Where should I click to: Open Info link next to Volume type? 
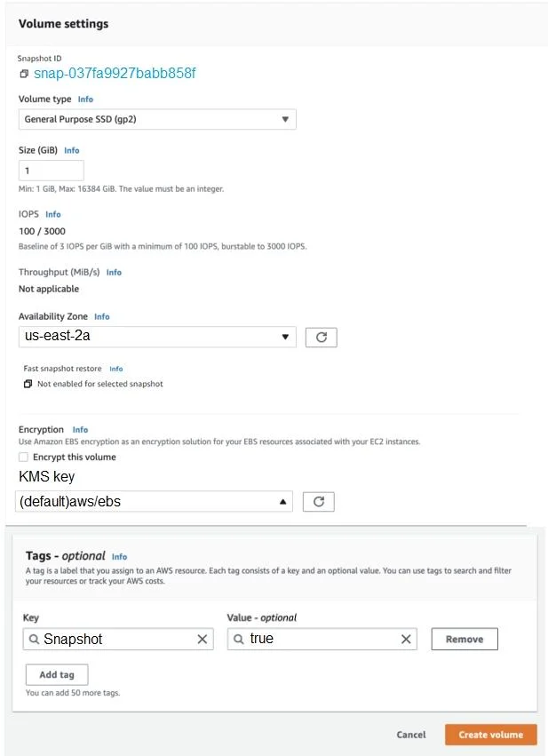(x=85, y=99)
